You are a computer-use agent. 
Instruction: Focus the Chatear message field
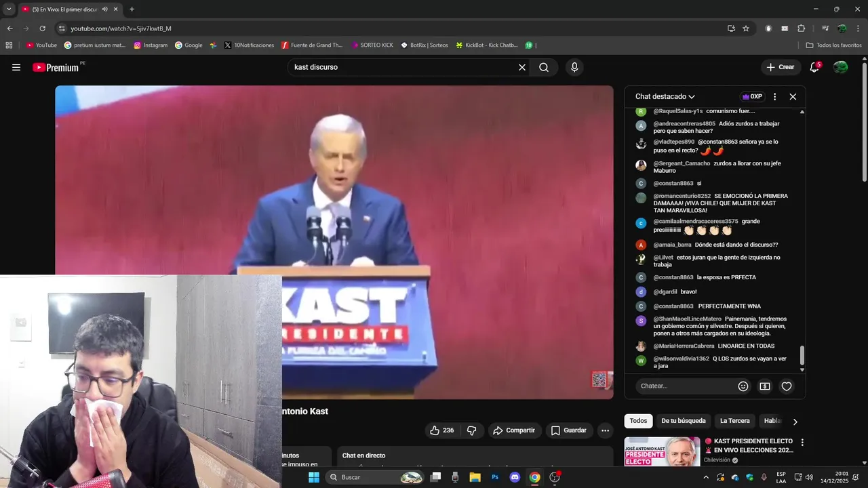tap(685, 386)
